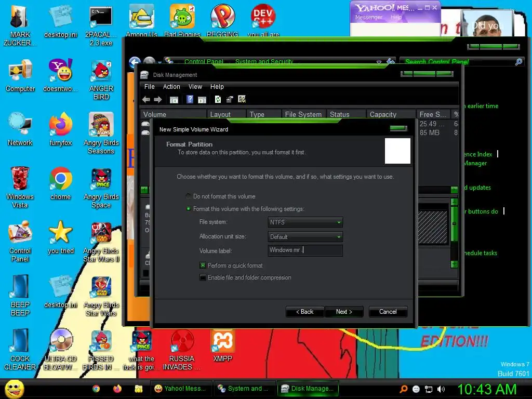Viewport: 532px width, 399px height.
Task: Click the 10:43 AM taskbar clock
Action: (x=487, y=389)
